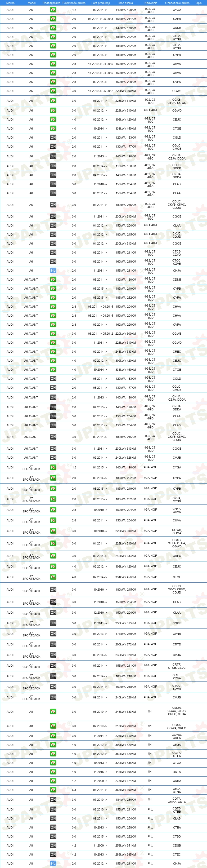Select the 382kW / 520KM power cell
Viewport: 207px width, 868px height.
click(x=125, y=754)
